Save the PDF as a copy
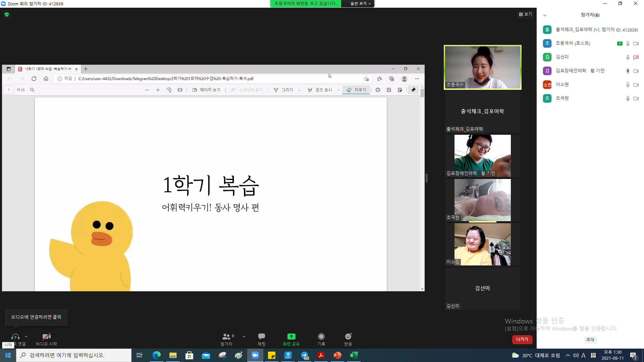 tap(400, 90)
